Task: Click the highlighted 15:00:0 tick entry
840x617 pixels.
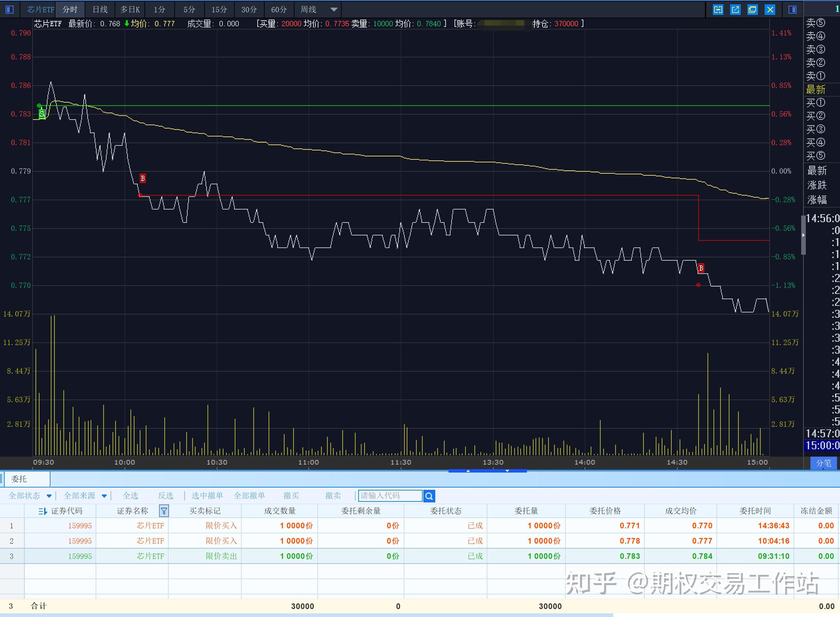Action: [x=822, y=445]
